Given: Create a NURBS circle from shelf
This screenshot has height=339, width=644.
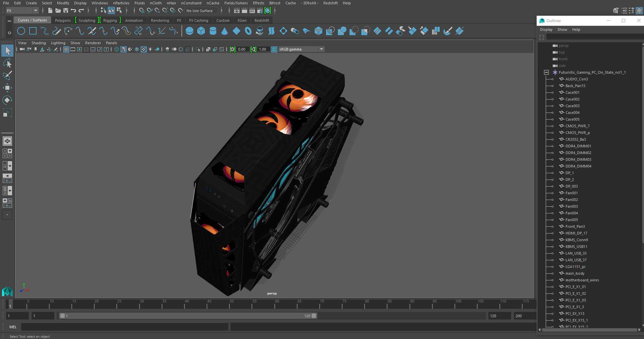Looking at the screenshot, I should click(x=21, y=31).
